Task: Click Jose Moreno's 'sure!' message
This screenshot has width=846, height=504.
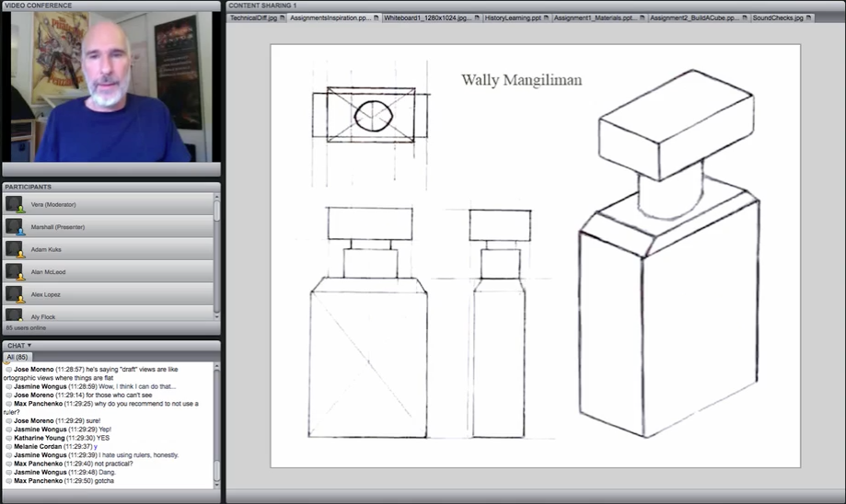Action: [x=53, y=420]
